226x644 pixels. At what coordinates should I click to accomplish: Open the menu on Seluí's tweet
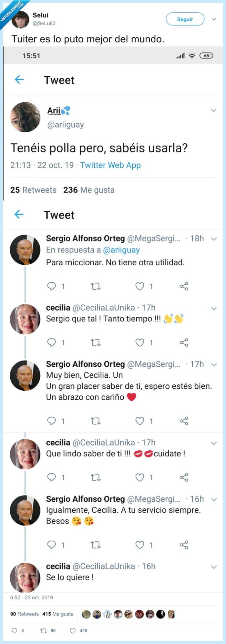214,19
